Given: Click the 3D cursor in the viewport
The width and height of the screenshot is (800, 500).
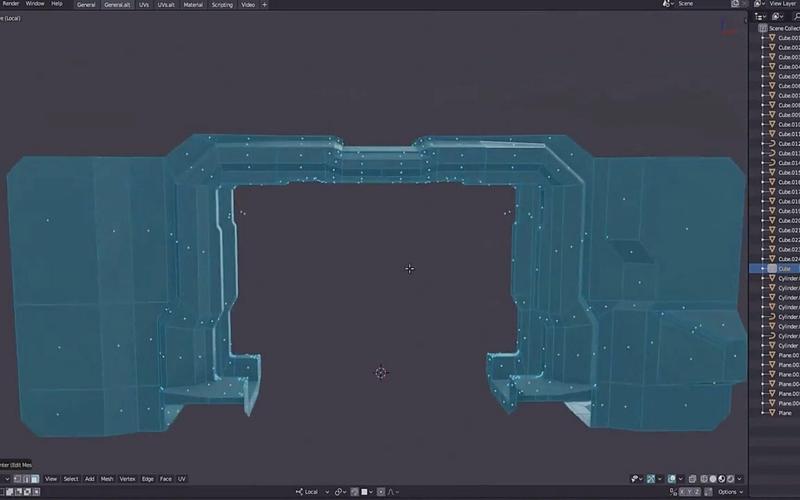Looking at the screenshot, I should pos(381,372).
